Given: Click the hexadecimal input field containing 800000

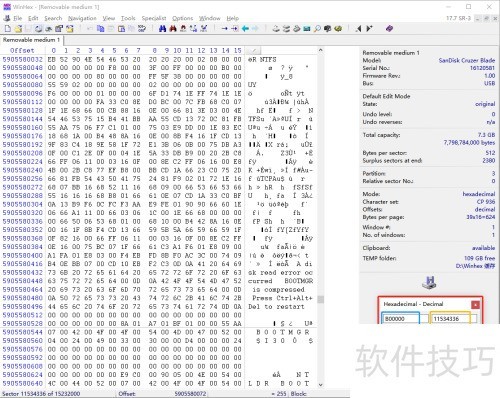Looking at the screenshot, I should [400, 319].
